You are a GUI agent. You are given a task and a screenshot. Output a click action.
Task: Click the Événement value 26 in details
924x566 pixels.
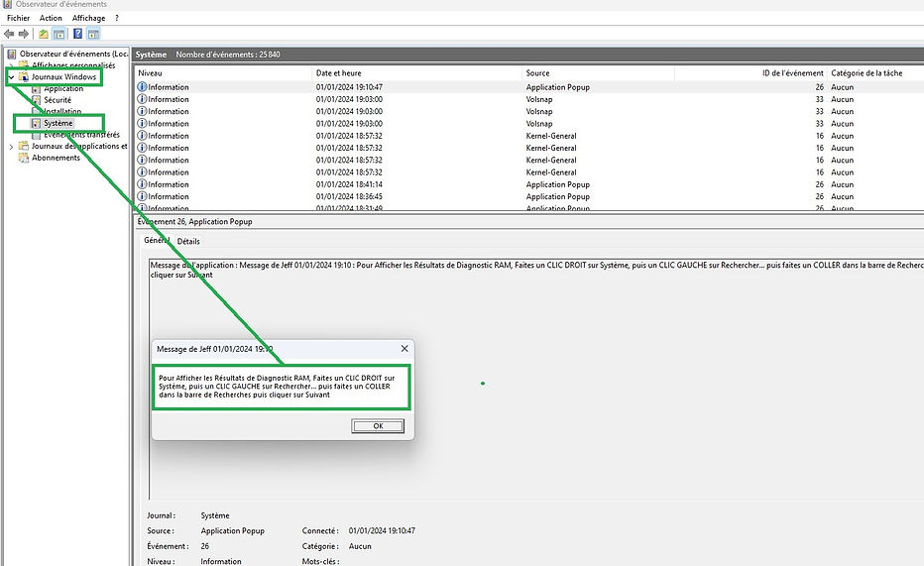205,546
